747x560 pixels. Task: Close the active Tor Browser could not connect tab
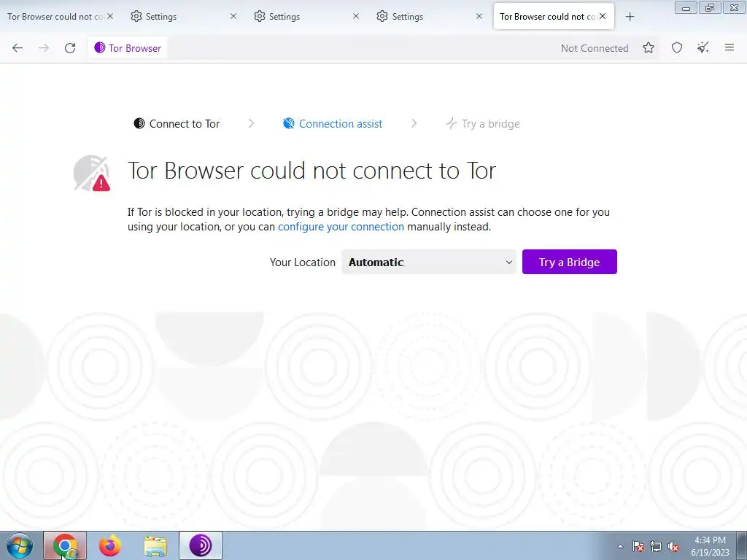pos(603,16)
